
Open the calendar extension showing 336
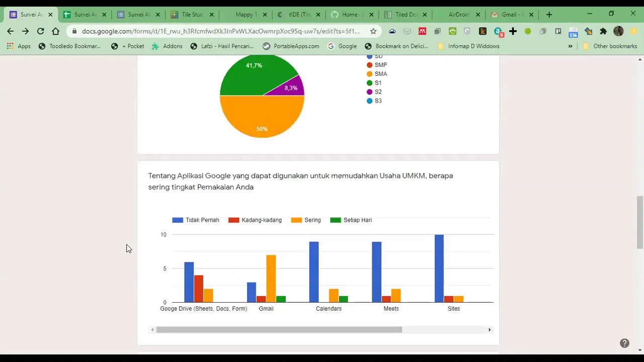point(573,32)
